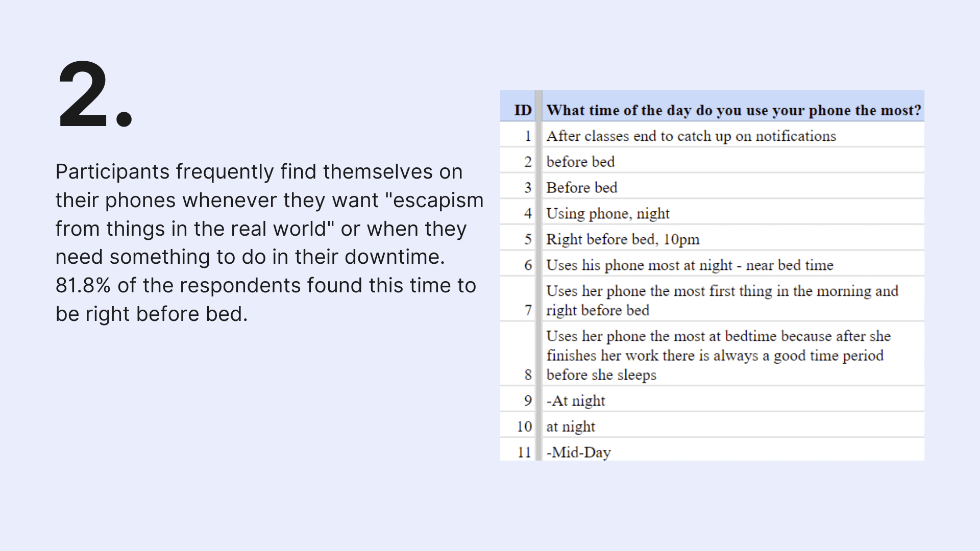Select the ID number 8 cell
Viewport: 980px width, 551px height.
pos(518,354)
